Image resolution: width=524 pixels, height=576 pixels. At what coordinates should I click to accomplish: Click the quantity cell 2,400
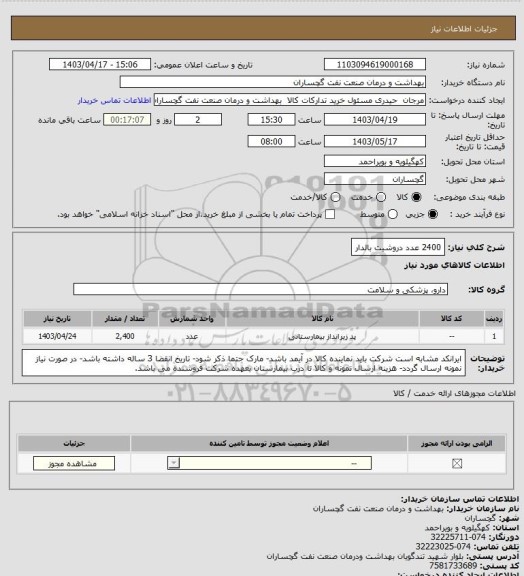point(125,336)
